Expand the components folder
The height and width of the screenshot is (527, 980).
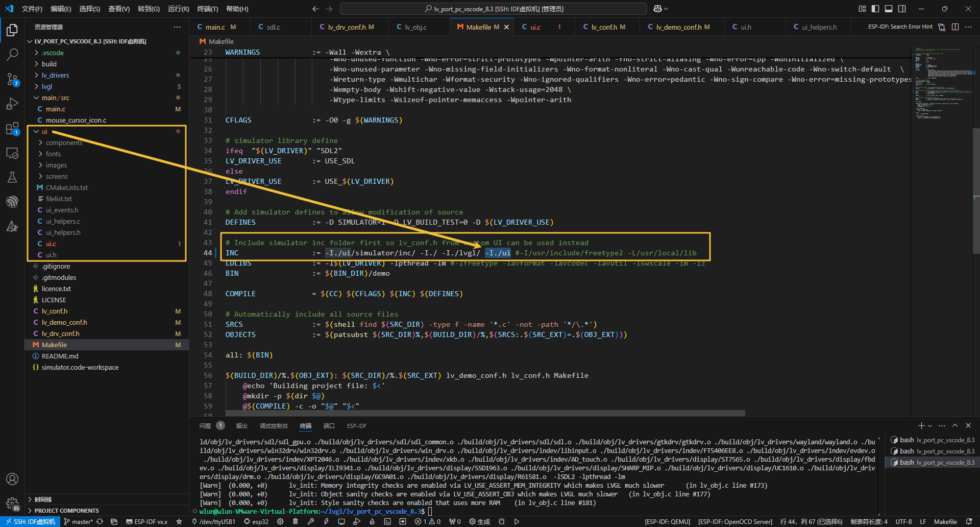pyautogui.click(x=106, y=142)
